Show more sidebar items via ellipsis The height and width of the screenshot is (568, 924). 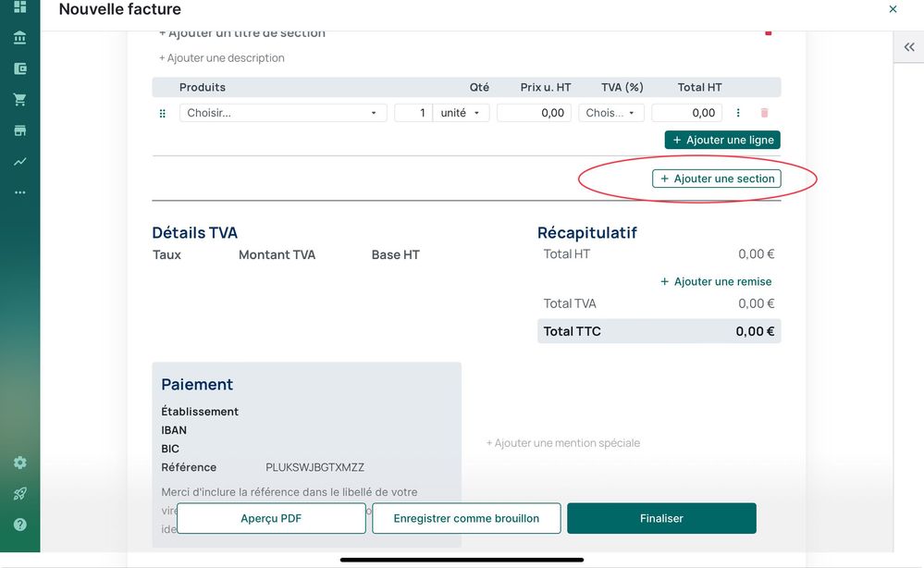pos(19,192)
